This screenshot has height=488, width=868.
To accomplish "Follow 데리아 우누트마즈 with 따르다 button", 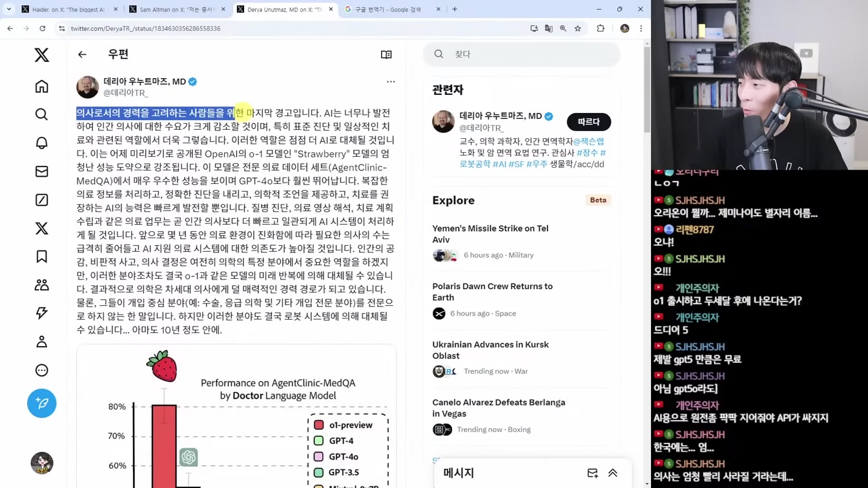I will [x=588, y=121].
